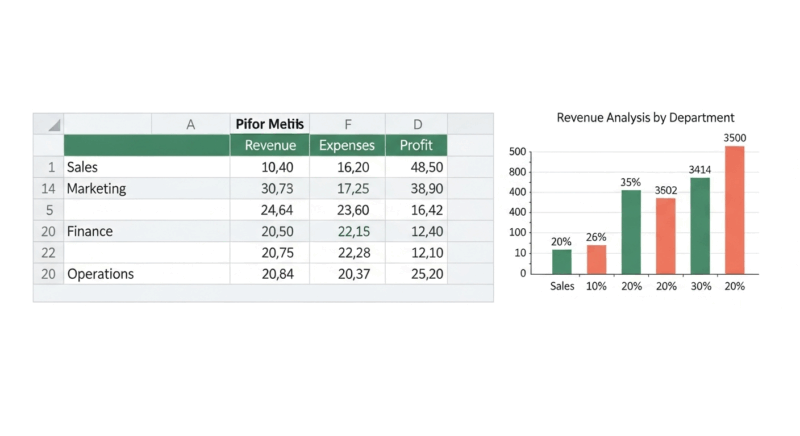Select the Pifor Metils column header
Viewport: 800px width, 436px height.
click(x=269, y=124)
